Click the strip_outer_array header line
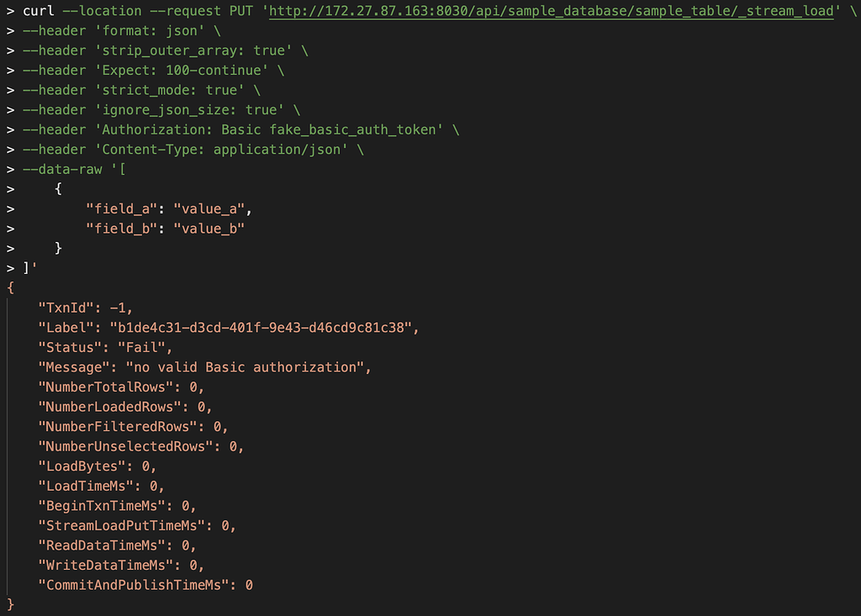 point(166,50)
